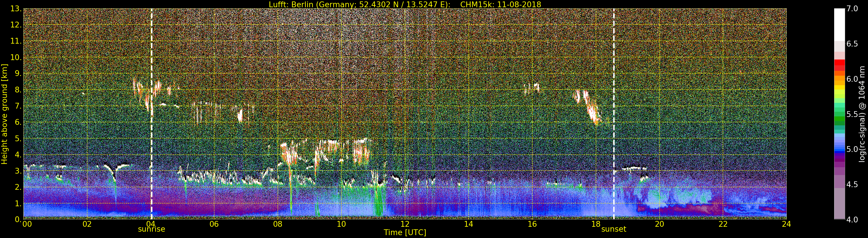Pick the red band in the colorbar

839,62
